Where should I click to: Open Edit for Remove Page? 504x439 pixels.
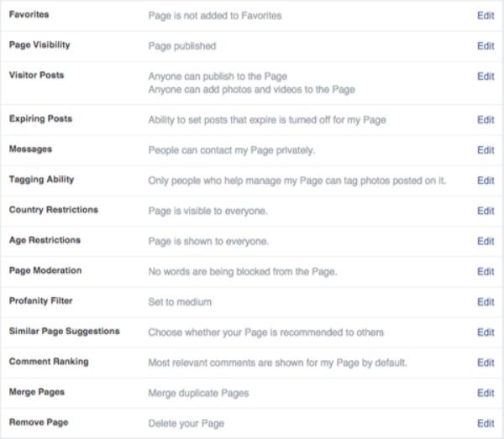click(x=486, y=424)
